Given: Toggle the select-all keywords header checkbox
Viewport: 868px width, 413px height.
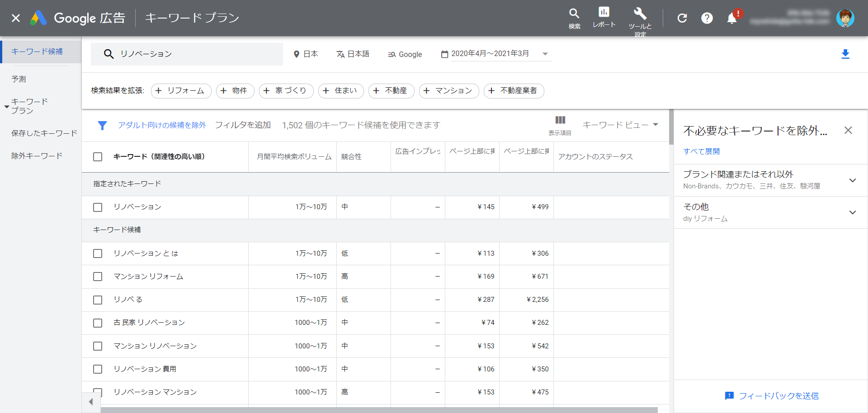Looking at the screenshot, I should click(x=98, y=157).
